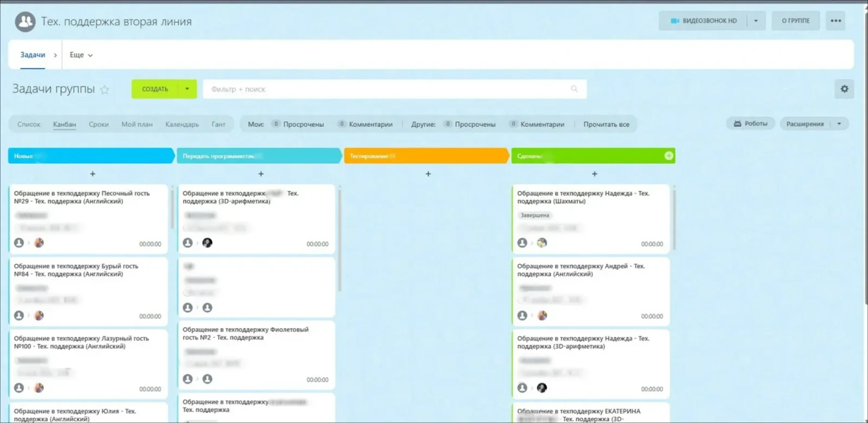Click assignee avatar on Лазурный гость №100 card
This screenshot has height=423, width=868.
[x=39, y=388]
